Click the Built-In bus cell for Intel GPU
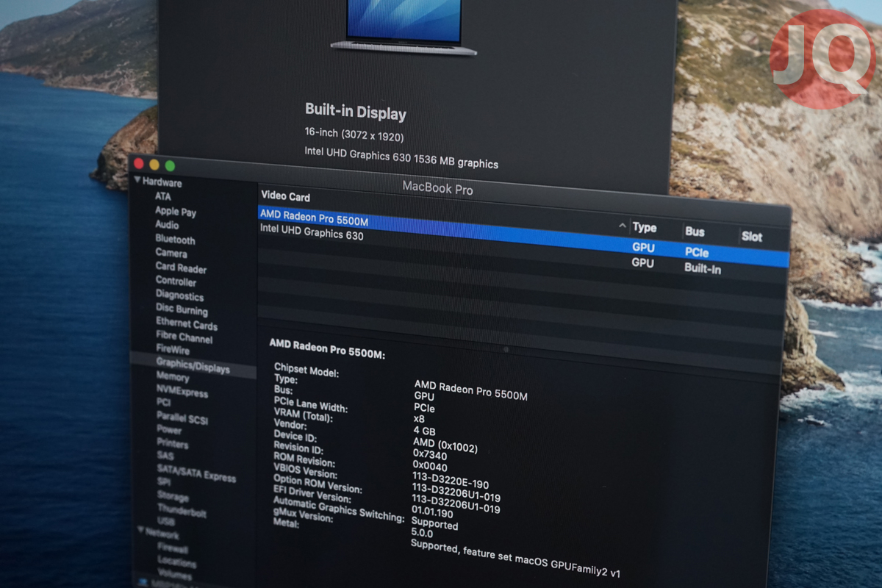Image resolution: width=882 pixels, height=588 pixels. pyautogui.click(x=703, y=268)
